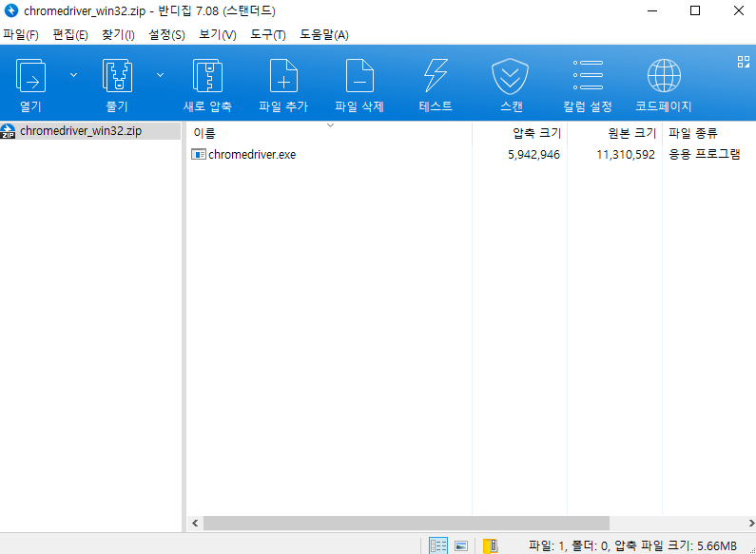Run the 테스트 (Test) lightning icon
Screen dimensions: 756x554
[436, 76]
